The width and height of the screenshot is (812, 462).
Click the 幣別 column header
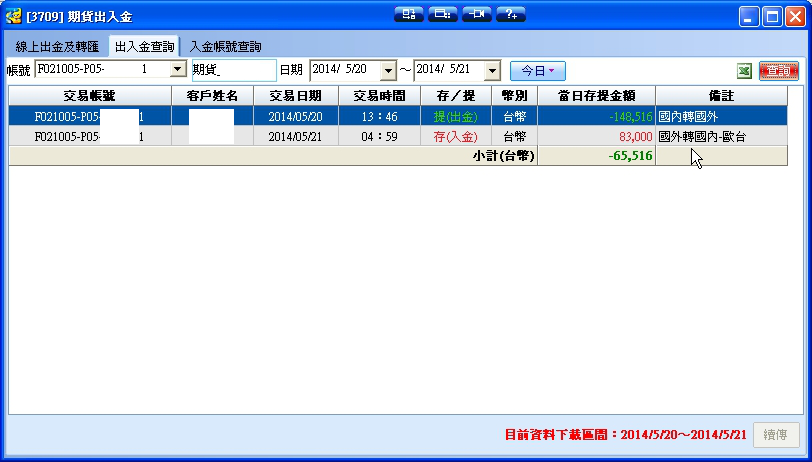[515, 96]
